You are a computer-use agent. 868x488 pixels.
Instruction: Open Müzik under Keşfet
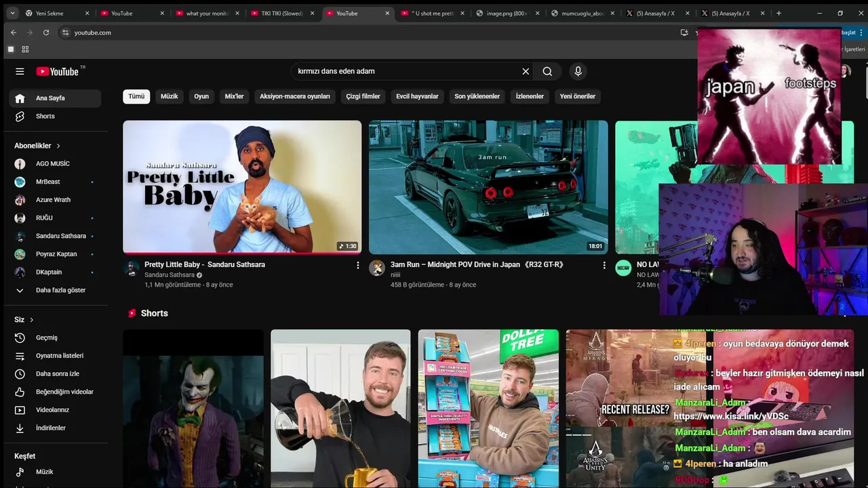pos(55,472)
